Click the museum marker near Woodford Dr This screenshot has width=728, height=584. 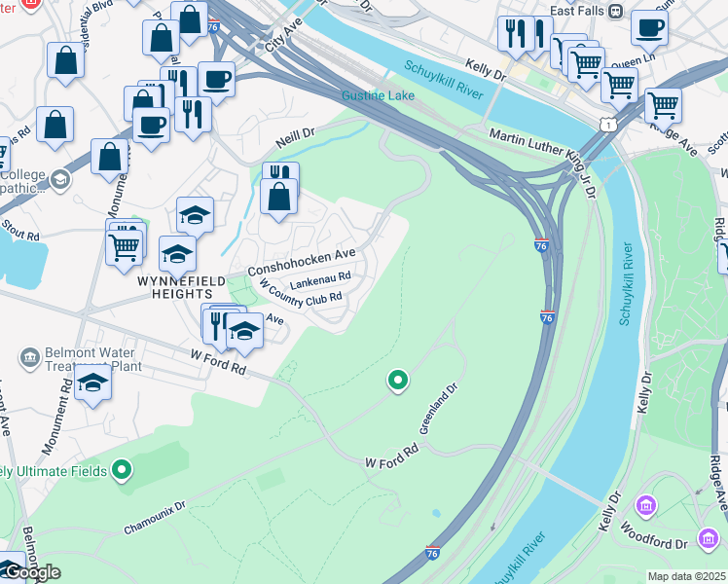708,539
